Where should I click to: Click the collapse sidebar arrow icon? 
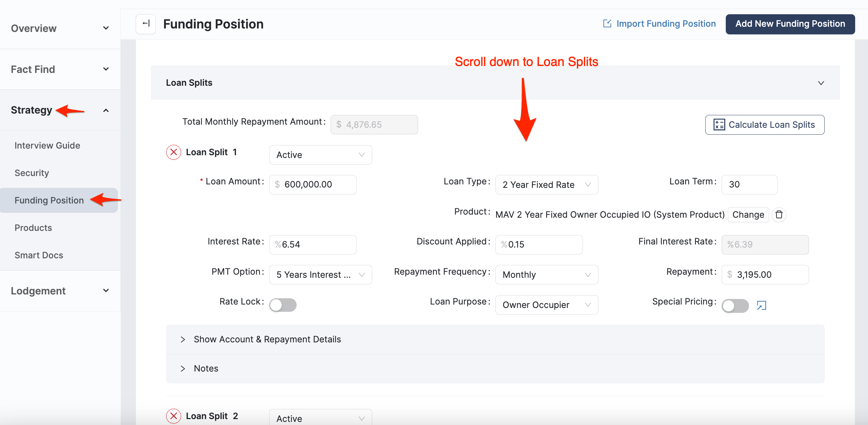(x=146, y=24)
